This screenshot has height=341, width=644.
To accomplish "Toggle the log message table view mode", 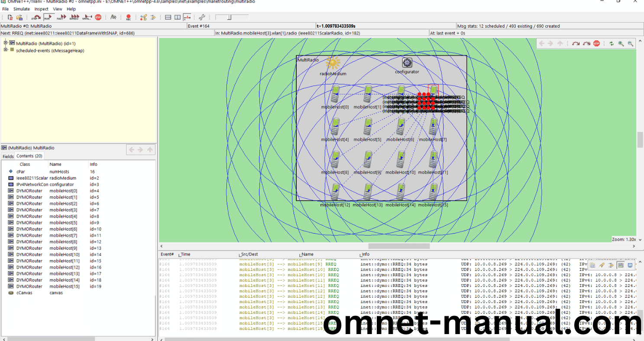I will click(621, 265).
